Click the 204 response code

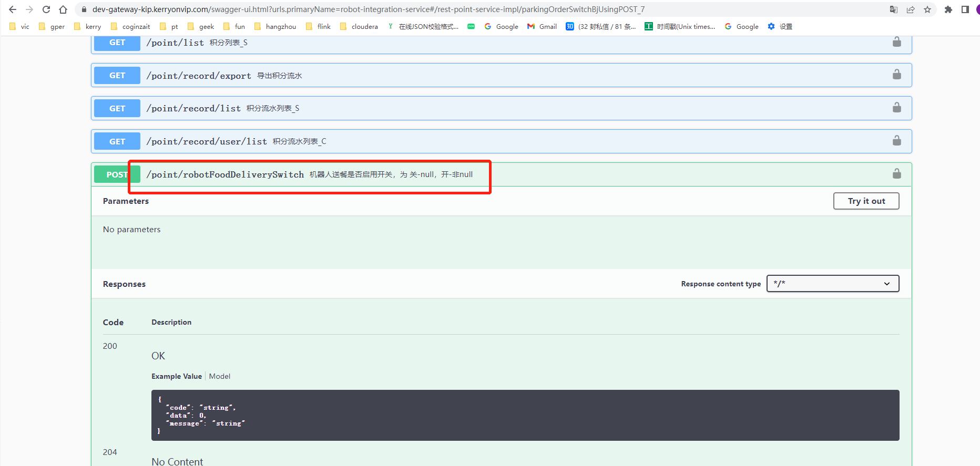click(x=110, y=452)
